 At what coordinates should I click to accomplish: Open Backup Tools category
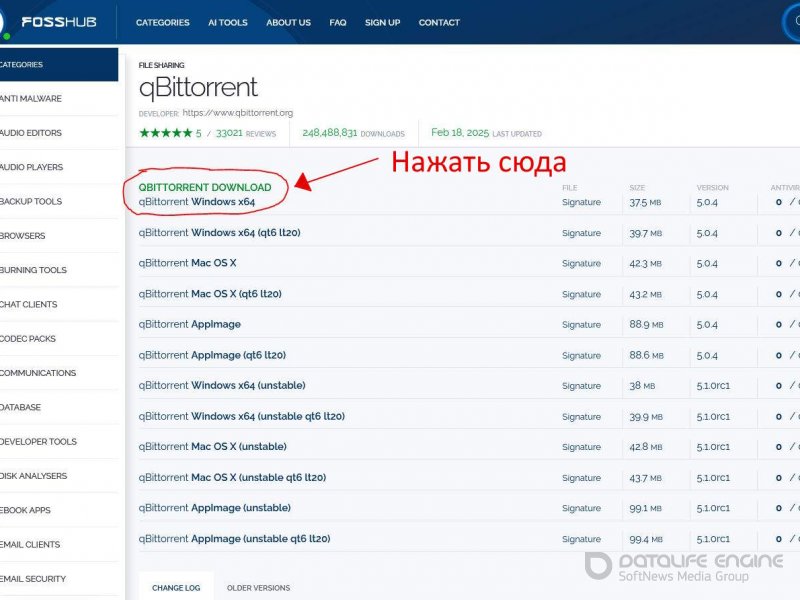coord(31,201)
